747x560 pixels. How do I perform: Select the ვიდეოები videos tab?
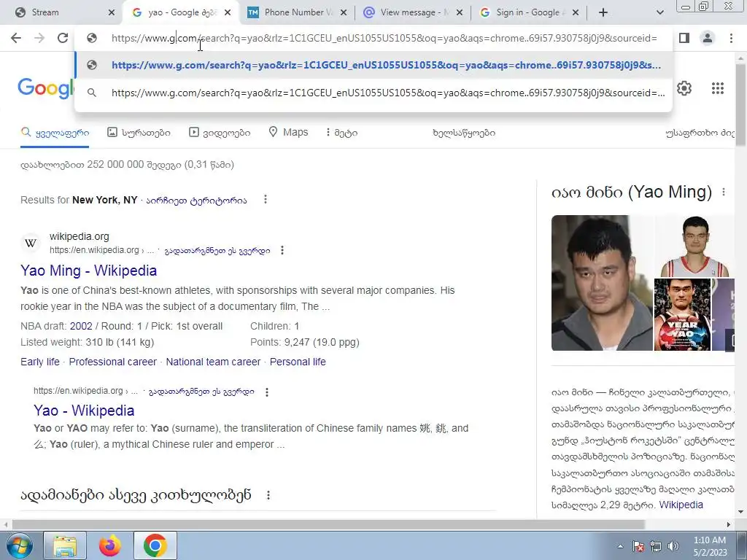[x=220, y=133]
